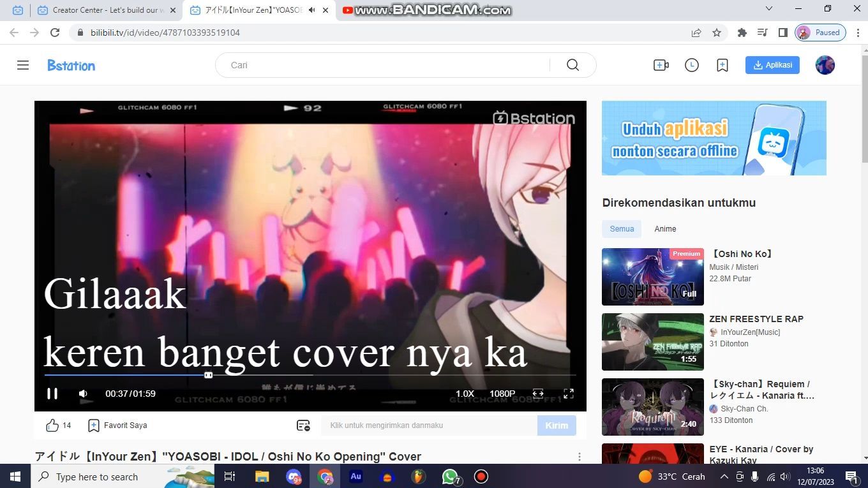Send danmaku with Kirim button

pos(557,425)
